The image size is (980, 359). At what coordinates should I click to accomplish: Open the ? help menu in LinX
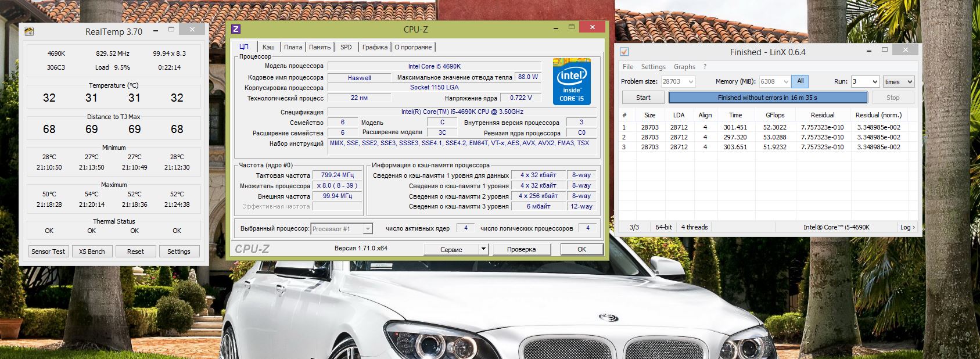[705, 67]
